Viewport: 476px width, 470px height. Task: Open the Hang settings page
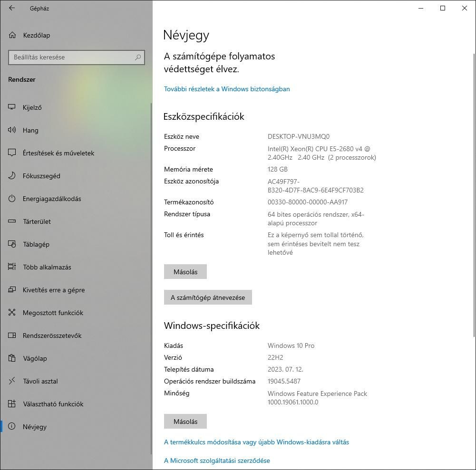point(76,130)
